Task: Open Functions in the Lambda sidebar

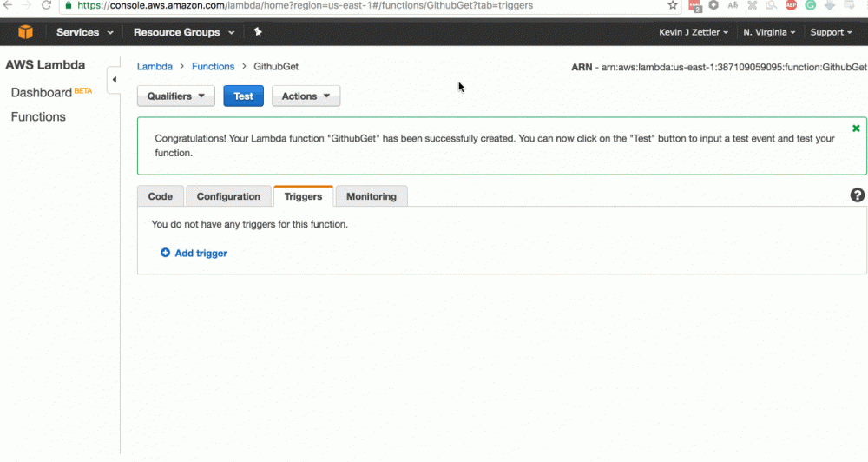Action: (x=38, y=117)
